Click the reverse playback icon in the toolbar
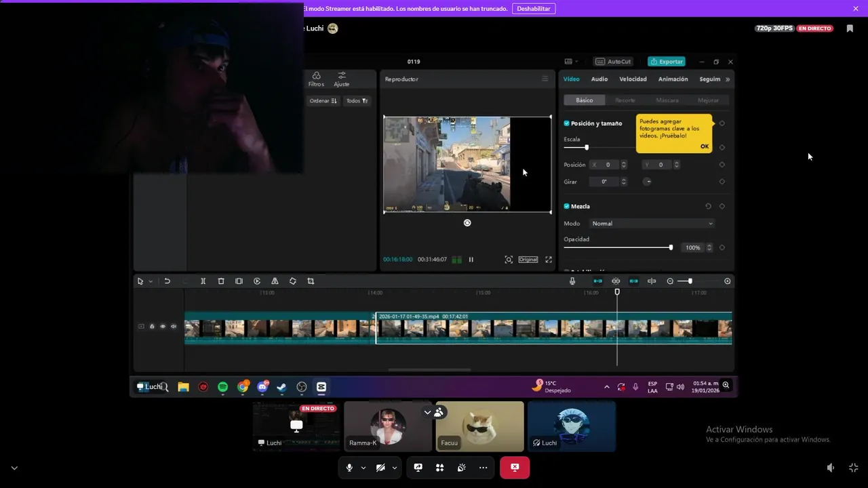Screen dimensions: 868x488 [x=257, y=281]
